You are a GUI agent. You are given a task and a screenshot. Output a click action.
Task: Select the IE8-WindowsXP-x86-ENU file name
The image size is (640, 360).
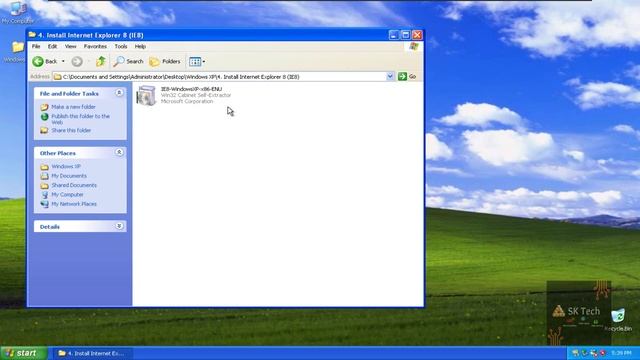click(x=191, y=89)
